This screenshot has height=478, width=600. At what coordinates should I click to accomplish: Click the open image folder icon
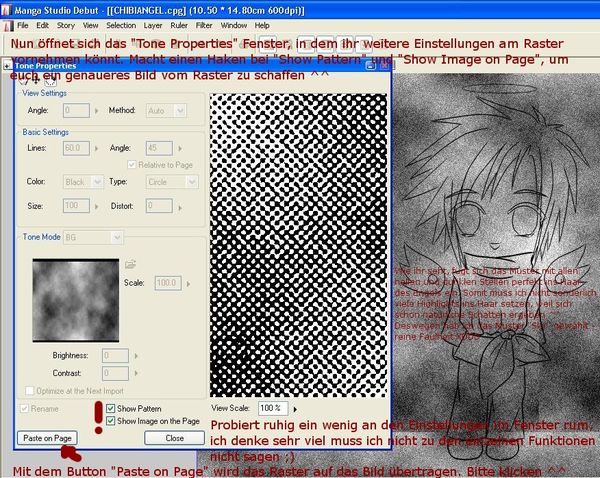130,264
